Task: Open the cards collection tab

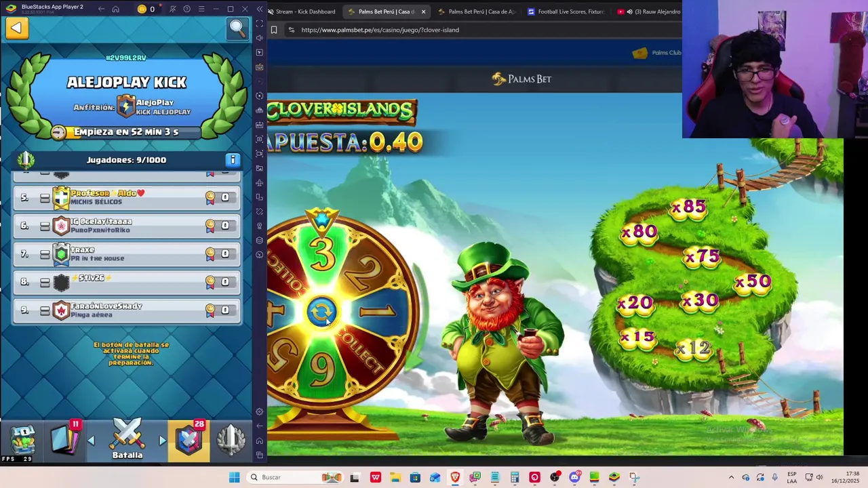Action: 66,439
